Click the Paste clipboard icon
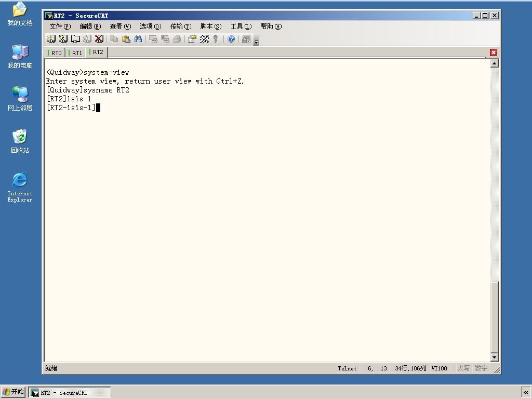Screen dimensions: 532x399 [126, 39]
